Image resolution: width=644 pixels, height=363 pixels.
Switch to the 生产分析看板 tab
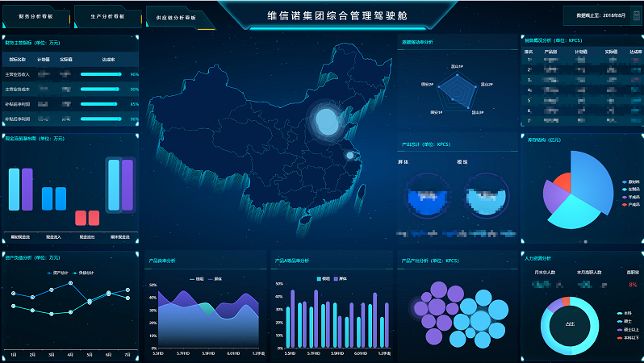107,16
